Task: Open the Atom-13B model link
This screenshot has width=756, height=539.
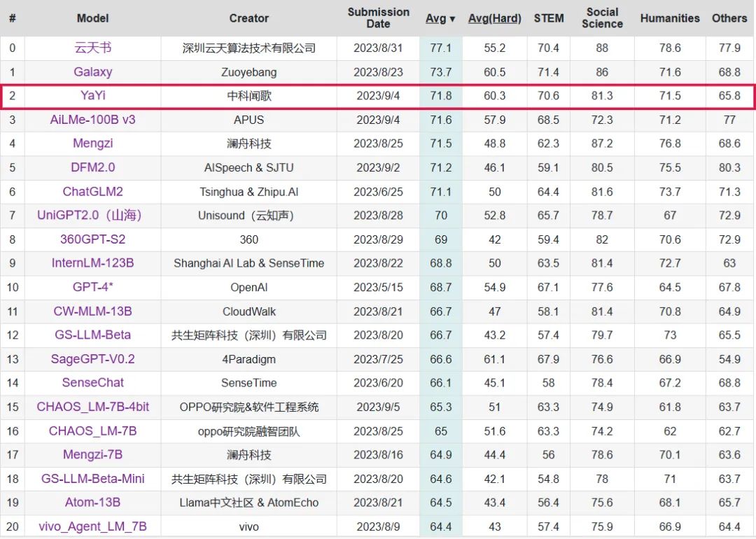Action: pos(92,502)
